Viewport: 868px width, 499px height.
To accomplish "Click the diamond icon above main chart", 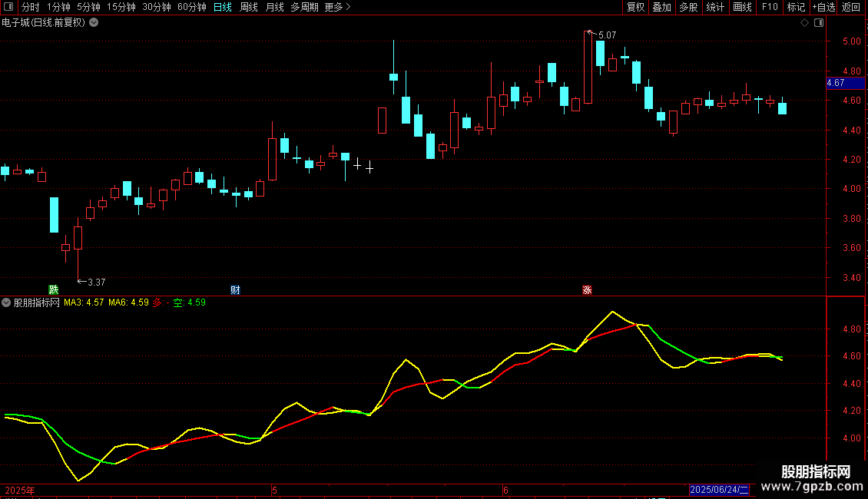I will point(805,23).
